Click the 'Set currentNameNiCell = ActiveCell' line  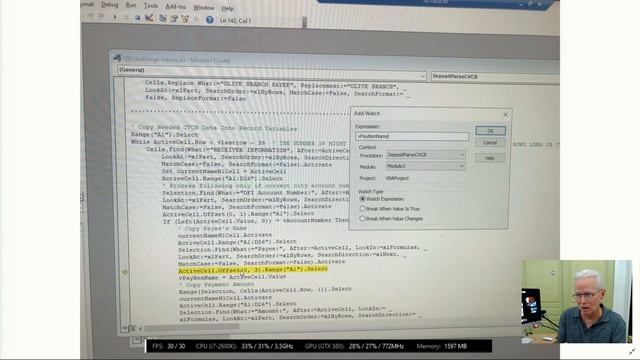[x=224, y=171]
